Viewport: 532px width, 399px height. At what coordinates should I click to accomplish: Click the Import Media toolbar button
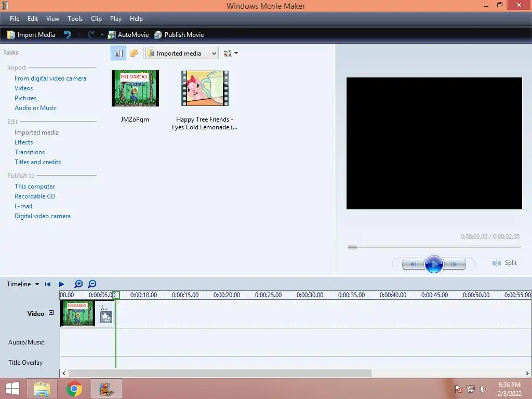31,35
